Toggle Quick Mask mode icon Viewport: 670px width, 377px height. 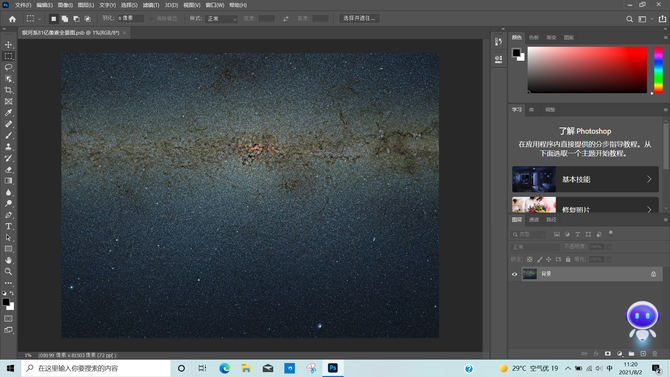(8, 319)
